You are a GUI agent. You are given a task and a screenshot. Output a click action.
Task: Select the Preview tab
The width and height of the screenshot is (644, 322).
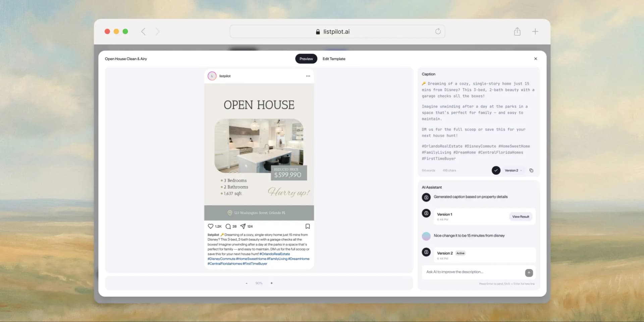pos(306,58)
